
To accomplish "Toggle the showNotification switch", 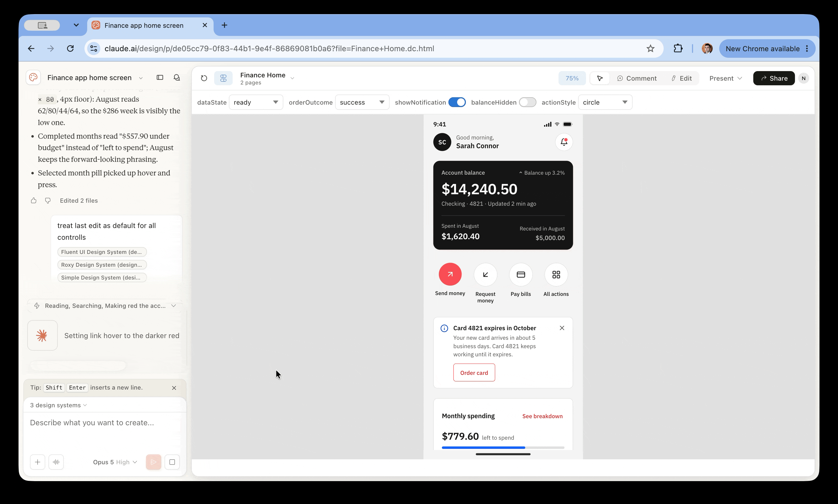I will click(x=457, y=102).
